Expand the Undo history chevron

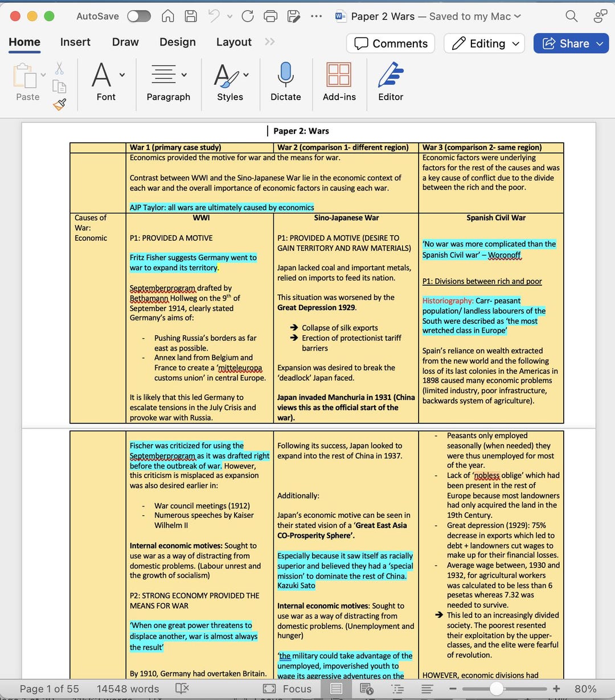click(229, 17)
